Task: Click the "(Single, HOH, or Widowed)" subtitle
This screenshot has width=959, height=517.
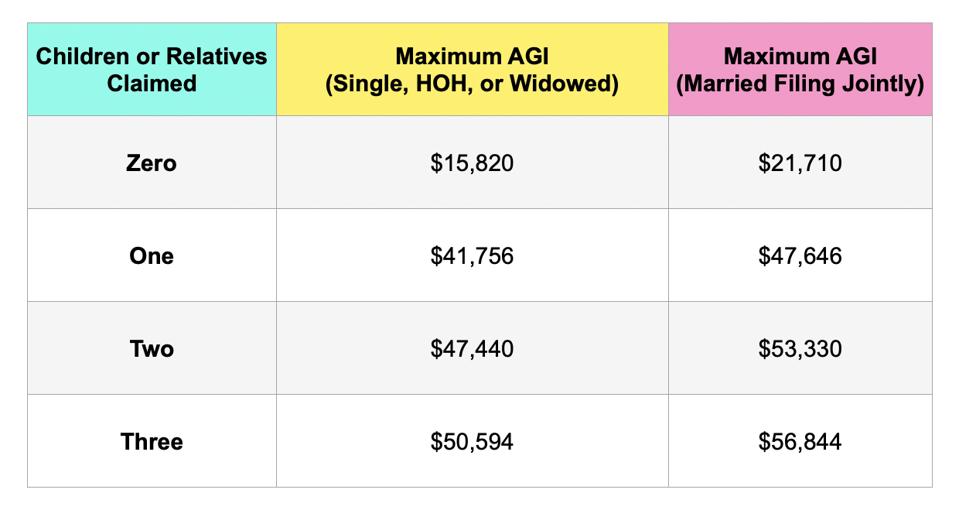Action: tap(472, 84)
